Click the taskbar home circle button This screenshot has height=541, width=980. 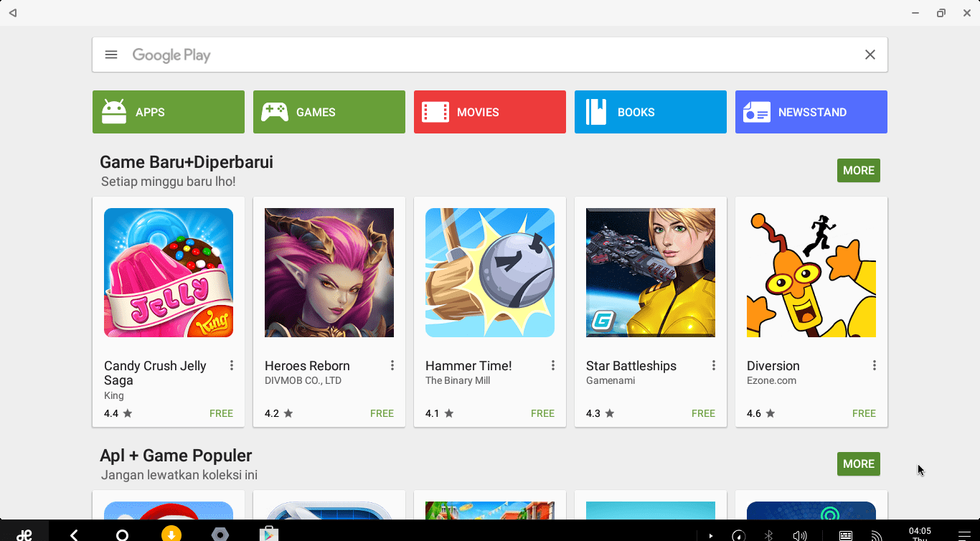click(123, 535)
